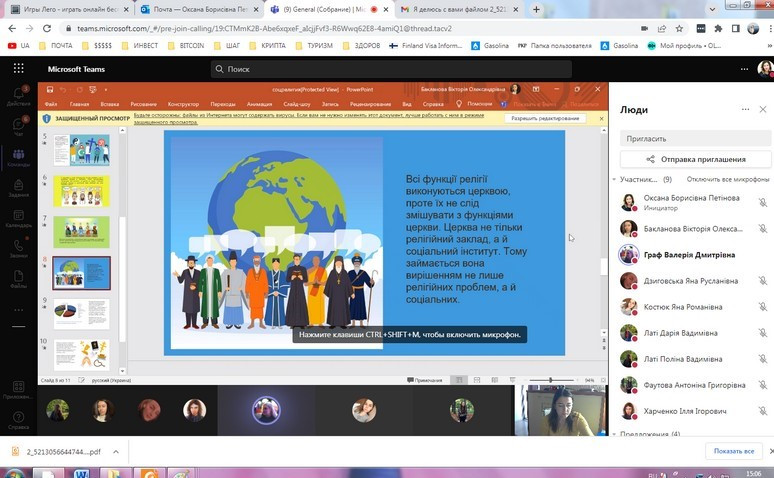Mute everyone via Отключить все микрофоны
The width and height of the screenshot is (774, 478).
(x=726, y=179)
